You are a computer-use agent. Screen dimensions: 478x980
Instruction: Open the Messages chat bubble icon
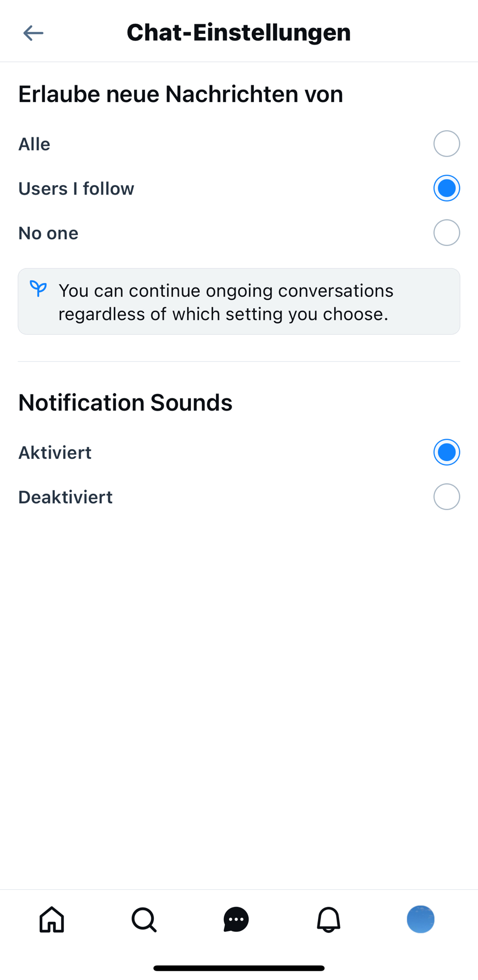[x=236, y=919]
